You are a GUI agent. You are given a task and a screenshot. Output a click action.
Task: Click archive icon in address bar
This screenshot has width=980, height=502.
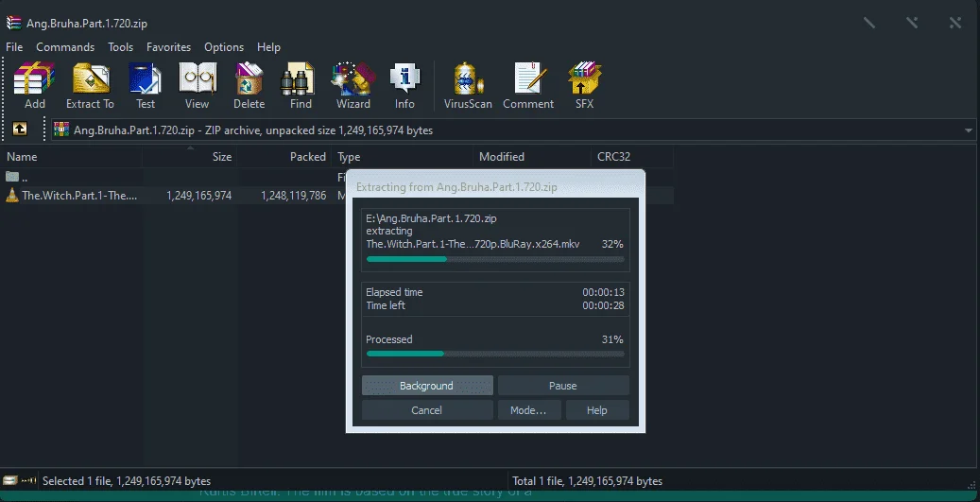[61, 130]
